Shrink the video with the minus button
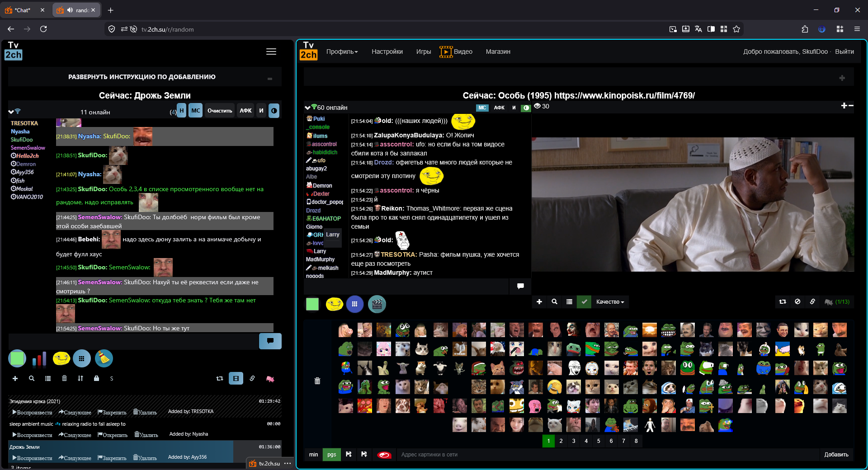The height and width of the screenshot is (470, 868). pos(851,106)
